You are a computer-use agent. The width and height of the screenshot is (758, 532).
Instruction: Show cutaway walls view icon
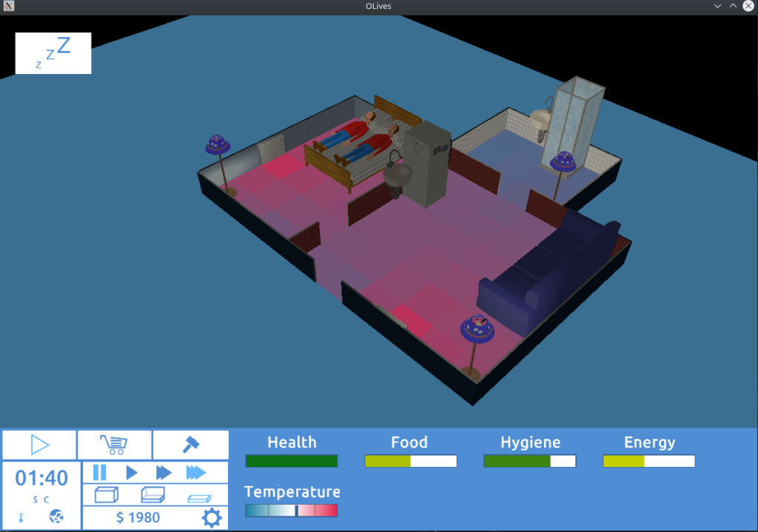point(152,495)
